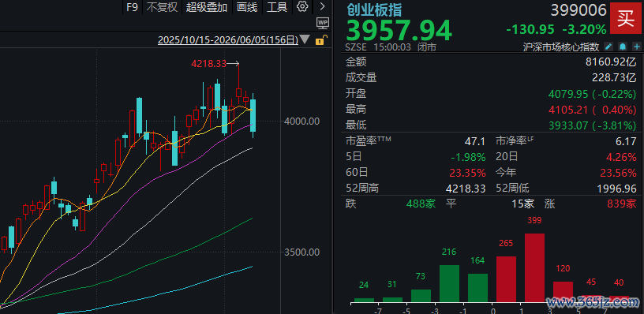The height and width of the screenshot is (314, 644).
Task: Click the pencil edit icon
Action: coord(609,47)
